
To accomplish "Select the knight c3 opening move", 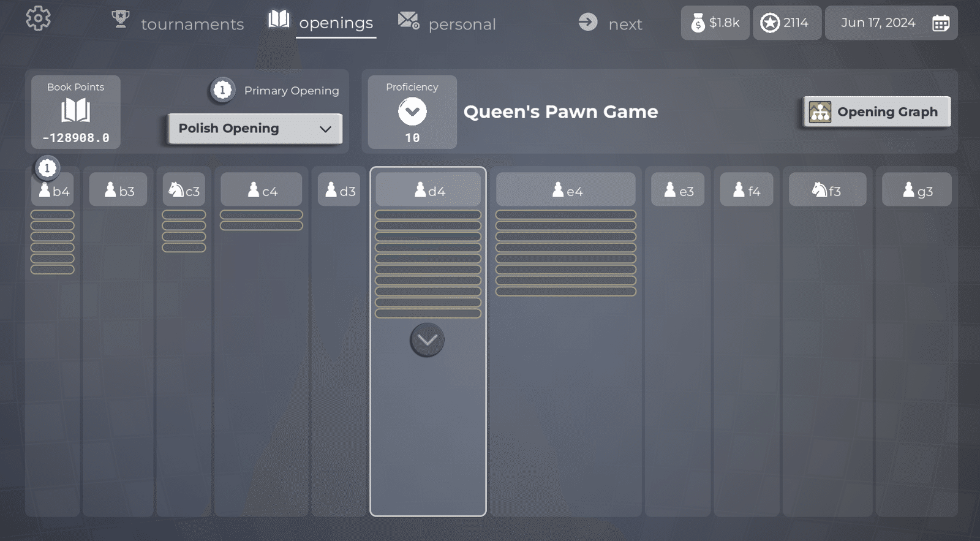I will pyautogui.click(x=184, y=189).
